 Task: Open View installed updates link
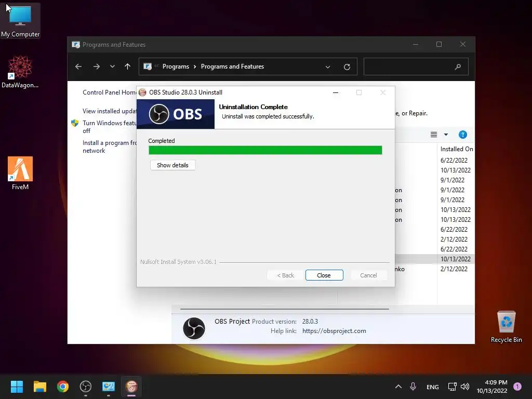point(109,111)
